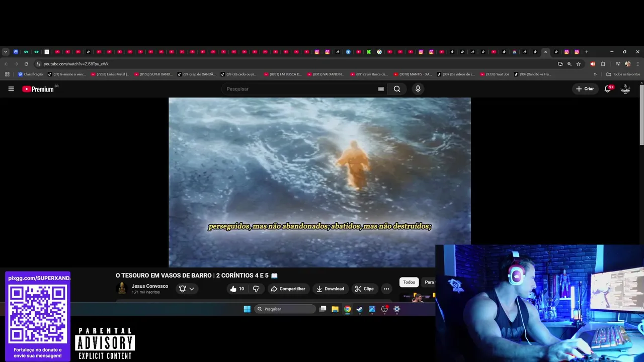
Task: Open Jesus Convosco channel name link
Action: click(150, 286)
